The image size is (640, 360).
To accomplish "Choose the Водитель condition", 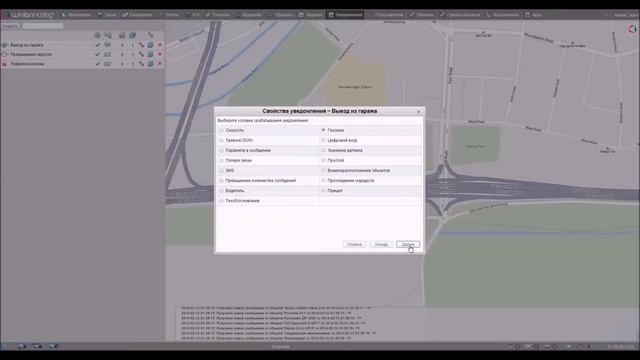I will (x=221, y=191).
